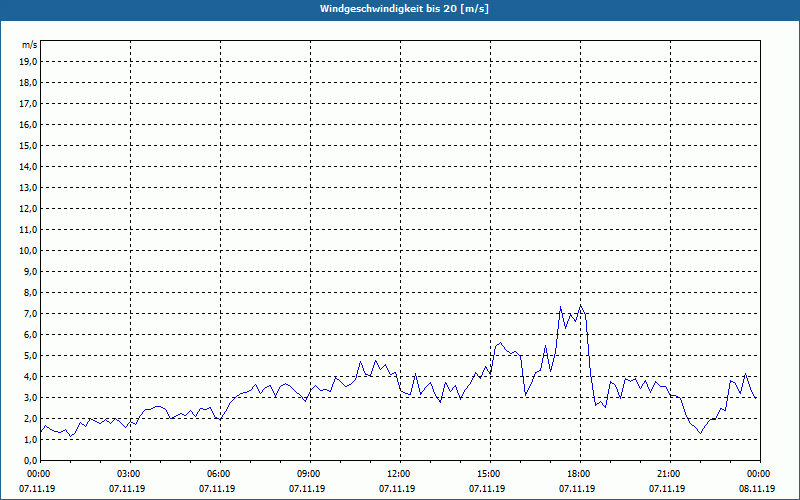This screenshot has width=800, height=500.
Task: Select the 18,0 y-axis label
Action: pyautogui.click(x=28, y=83)
